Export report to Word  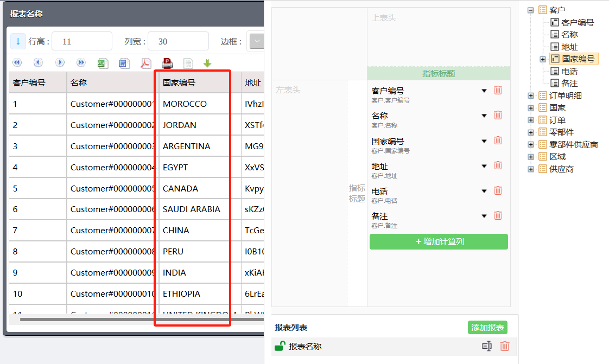[124, 63]
